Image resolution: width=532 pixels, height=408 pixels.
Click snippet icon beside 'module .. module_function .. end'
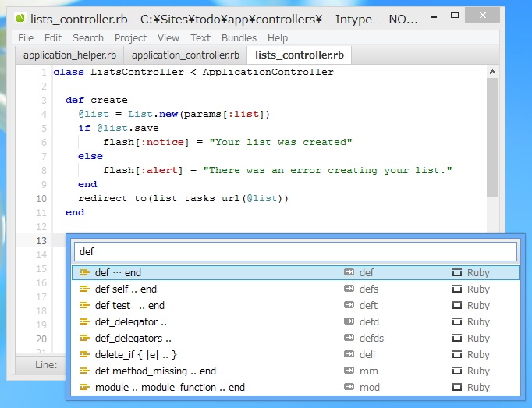(x=84, y=387)
